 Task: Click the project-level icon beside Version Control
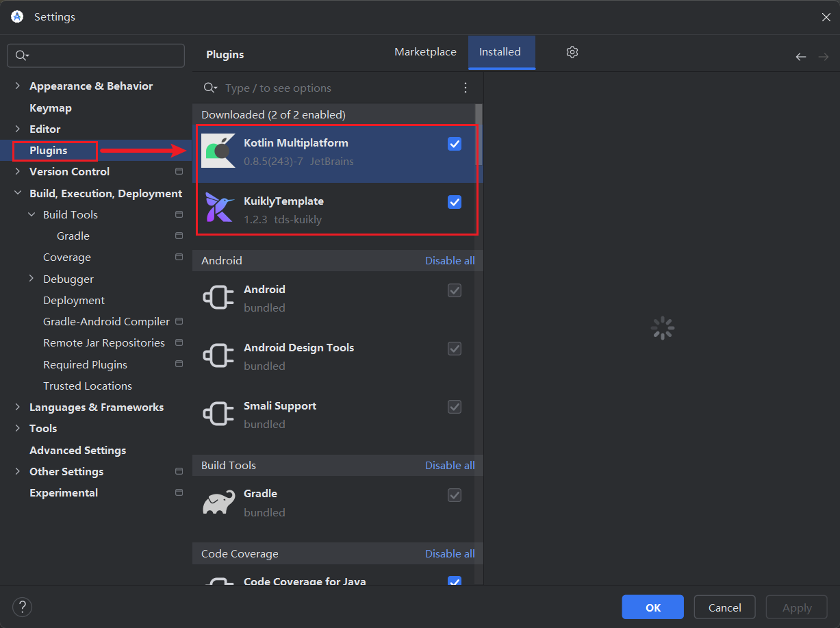click(x=179, y=171)
